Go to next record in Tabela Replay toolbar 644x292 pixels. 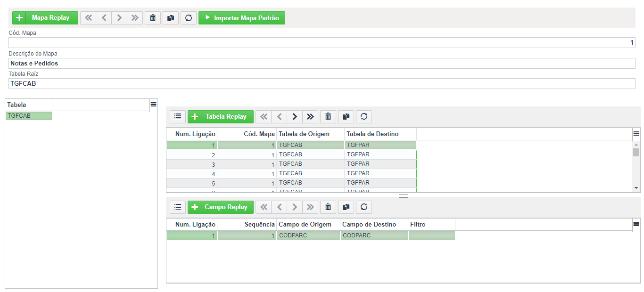coord(295,116)
